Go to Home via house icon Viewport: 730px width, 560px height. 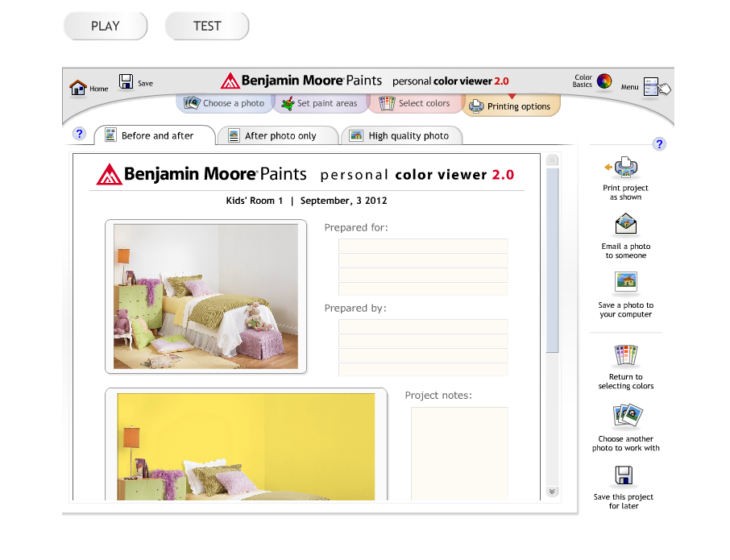pos(77,88)
